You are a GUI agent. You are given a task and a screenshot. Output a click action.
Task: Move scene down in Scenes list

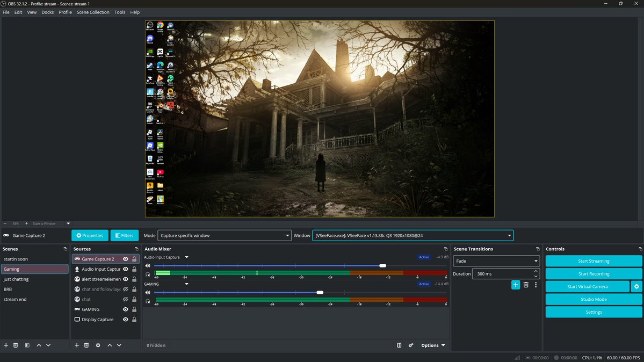click(48, 345)
